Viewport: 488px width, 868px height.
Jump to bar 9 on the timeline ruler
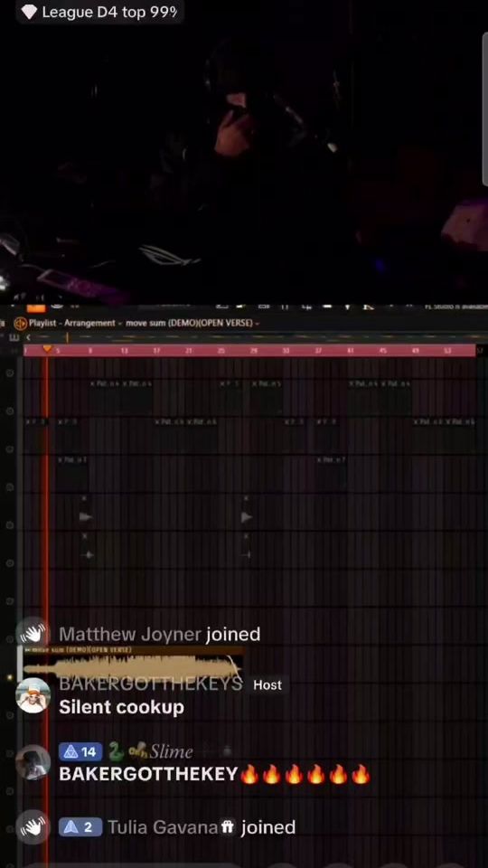point(89,351)
